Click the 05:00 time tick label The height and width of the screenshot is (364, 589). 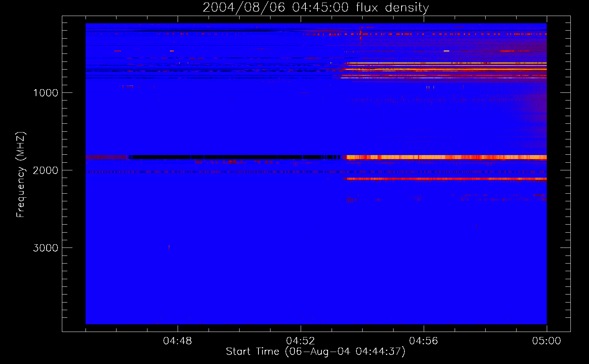click(546, 341)
